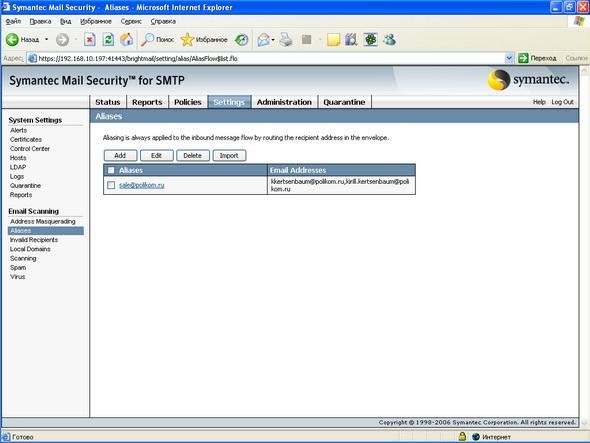Click the green Go arrow button
This screenshot has height=443, width=590.
(x=523, y=58)
